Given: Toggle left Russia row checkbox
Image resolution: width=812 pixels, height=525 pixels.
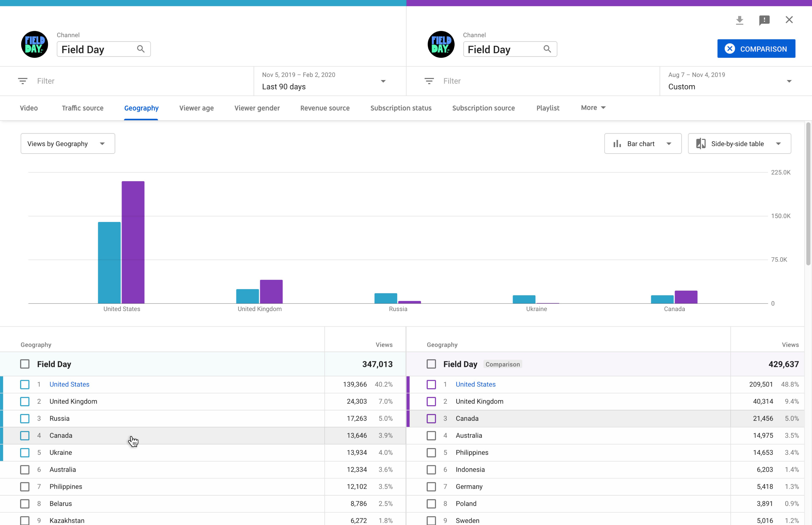Looking at the screenshot, I should [x=25, y=419].
